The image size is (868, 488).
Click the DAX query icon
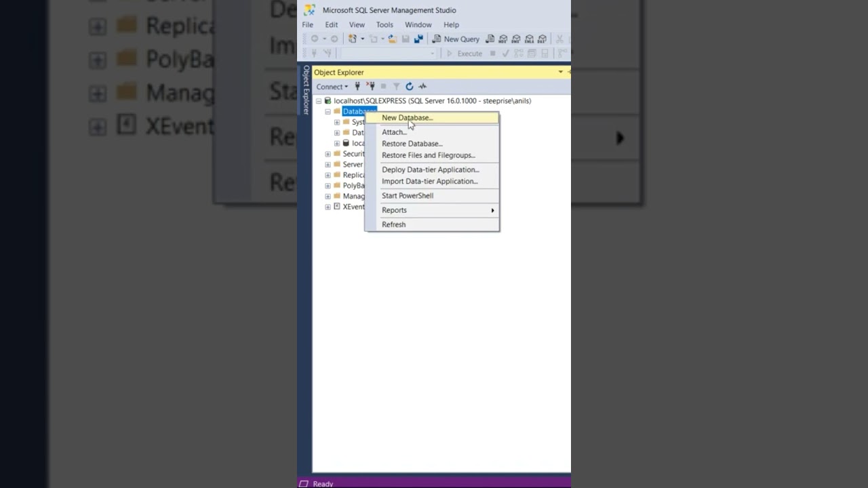click(542, 39)
